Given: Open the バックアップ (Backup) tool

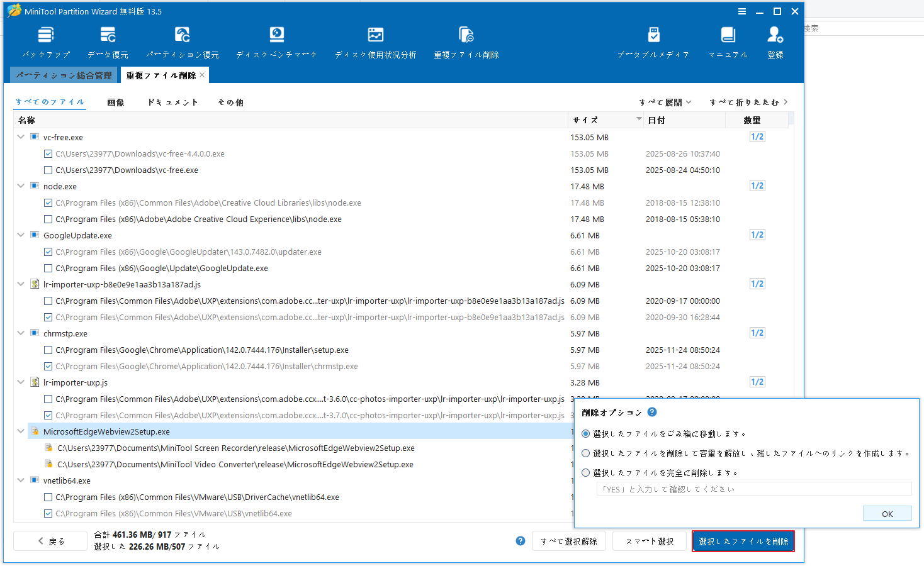Looking at the screenshot, I should click(x=45, y=41).
